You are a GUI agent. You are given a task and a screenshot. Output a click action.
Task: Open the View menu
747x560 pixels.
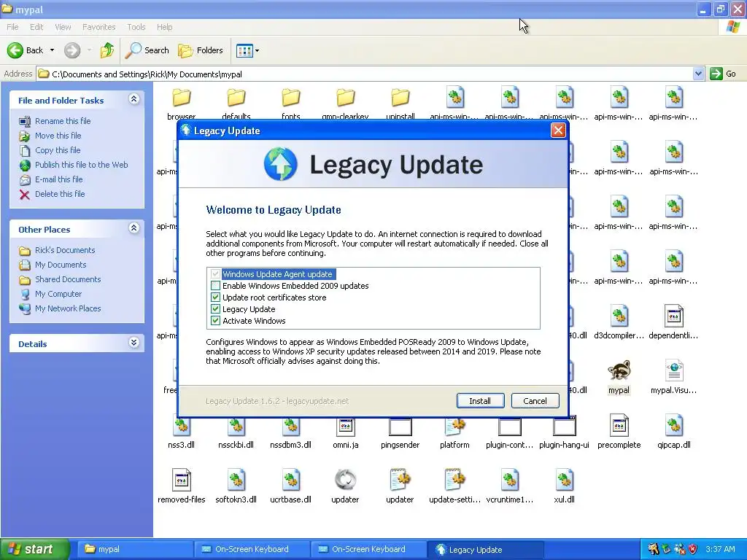click(63, 27)
